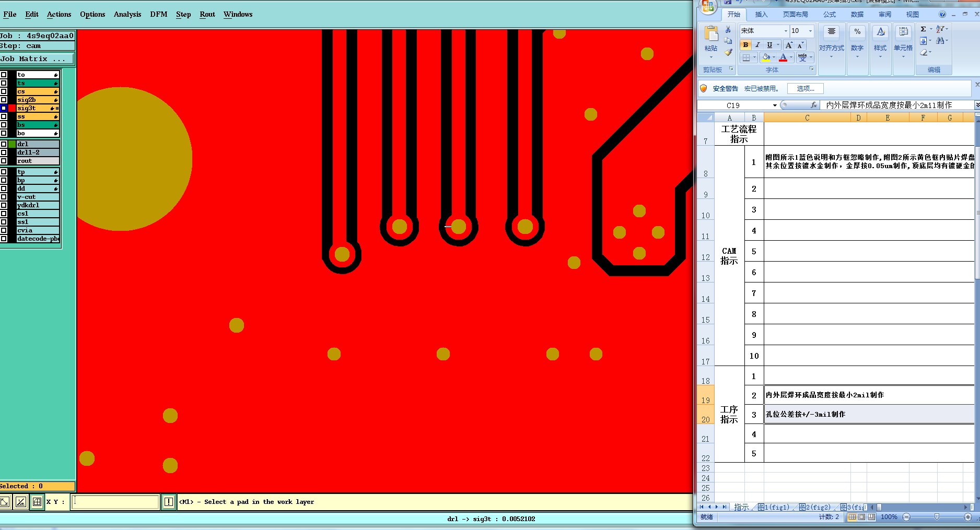Image resolution: width=980 pixels, height=530 pixels.
Task: Toggle checkbox for layer 'drl'
Action: tap(4, 144)
